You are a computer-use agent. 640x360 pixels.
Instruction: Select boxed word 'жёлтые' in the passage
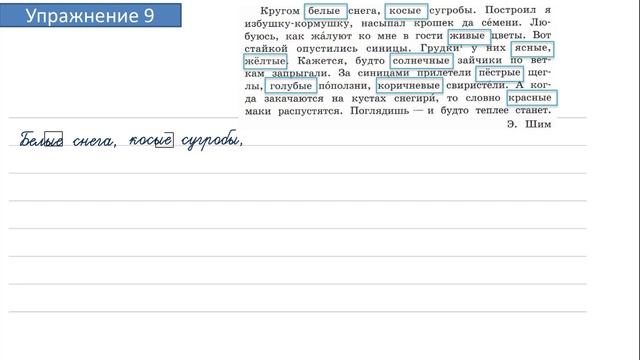[x=265, y=61]
